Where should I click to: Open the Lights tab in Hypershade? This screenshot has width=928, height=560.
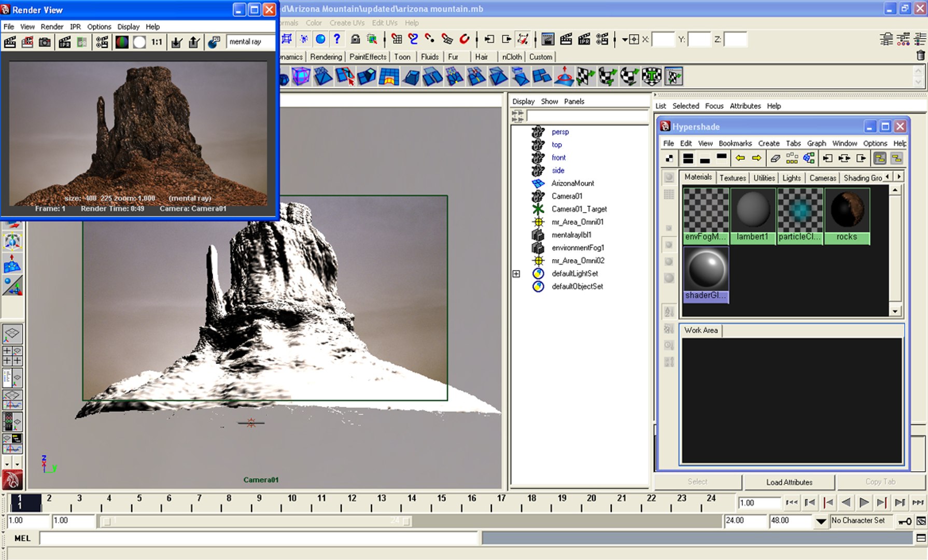pos(792,178)
